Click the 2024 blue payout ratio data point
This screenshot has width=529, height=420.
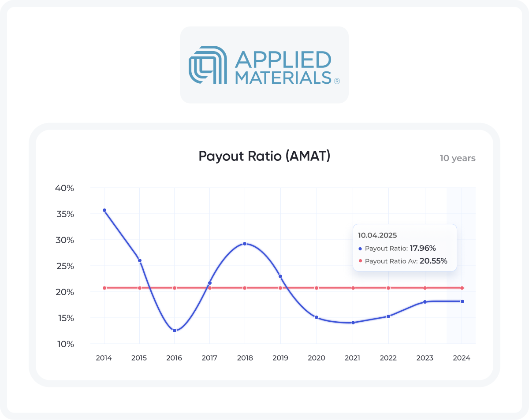pyautogui.click(x=462, y=301)
